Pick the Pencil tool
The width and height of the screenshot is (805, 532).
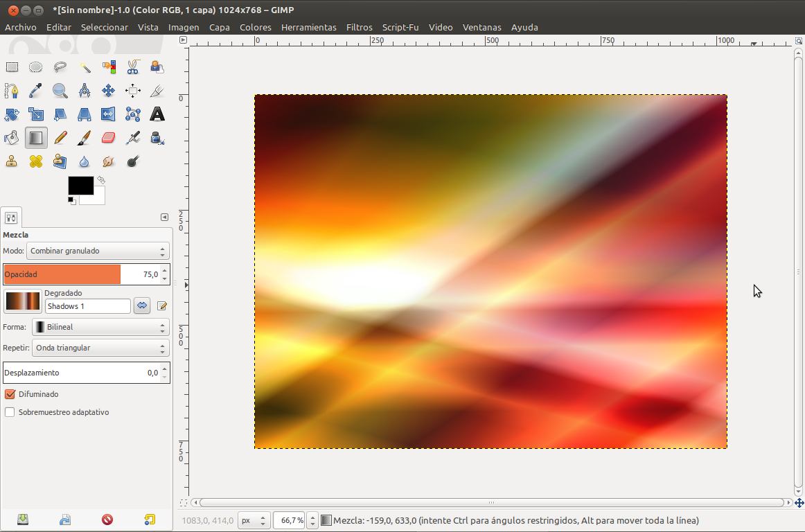pyautogui.click(x=60, y=138)
